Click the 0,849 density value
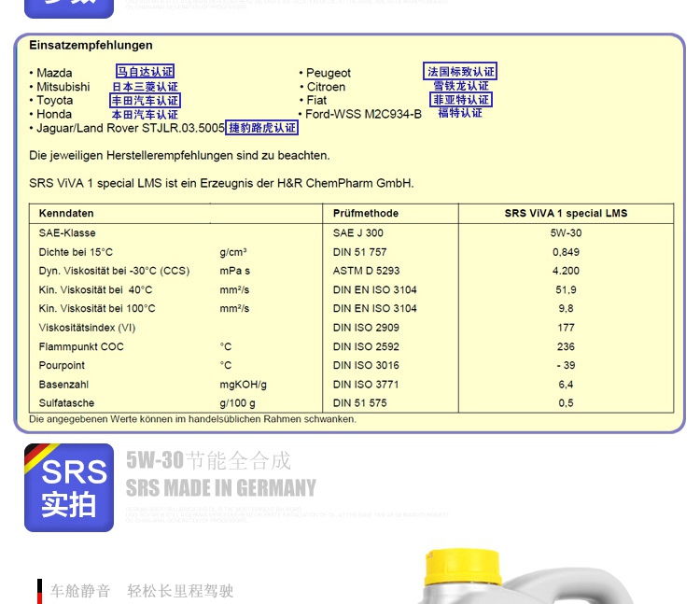The width and height of the screenshot is (700, 604). pos(566,252)
